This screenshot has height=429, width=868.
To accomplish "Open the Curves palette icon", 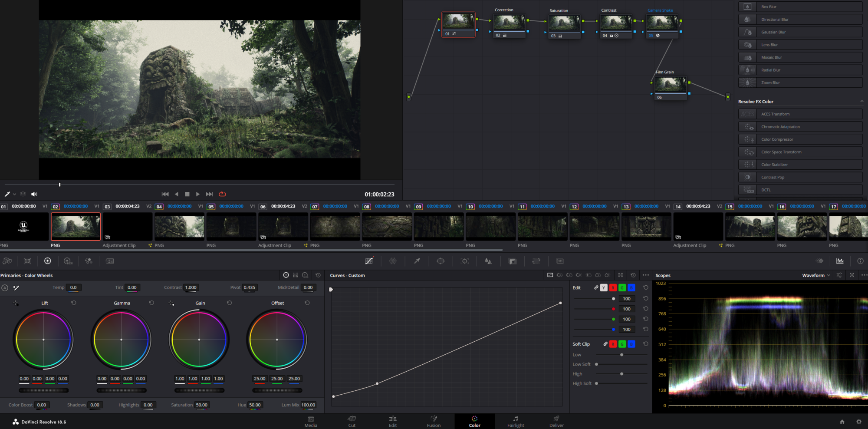I will tap(369, 261).
